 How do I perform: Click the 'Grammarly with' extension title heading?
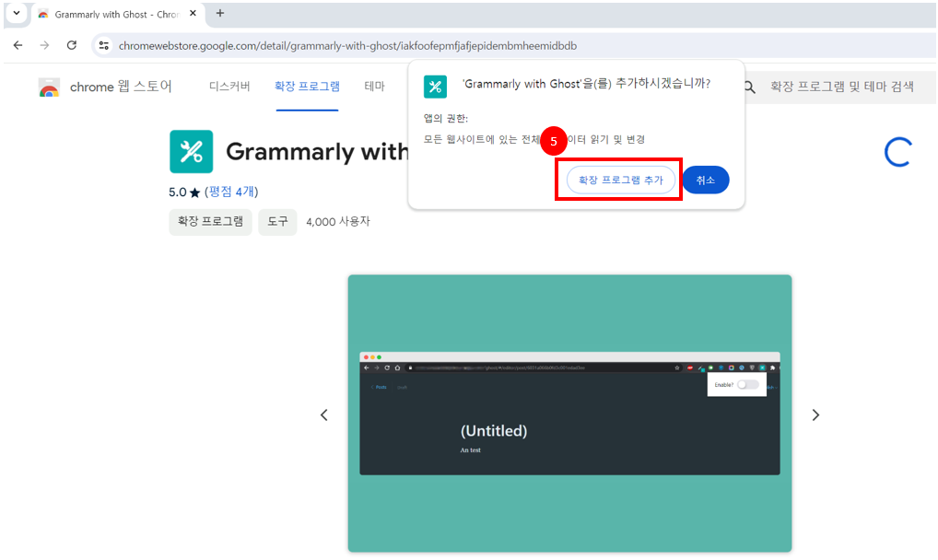tap(317, 152)
